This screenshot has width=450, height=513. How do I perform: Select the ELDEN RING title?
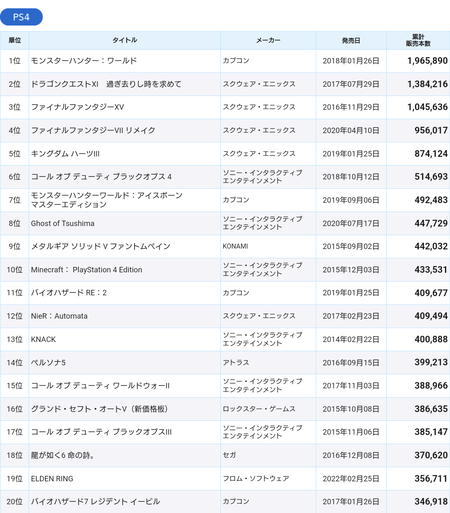click(52, 479)
